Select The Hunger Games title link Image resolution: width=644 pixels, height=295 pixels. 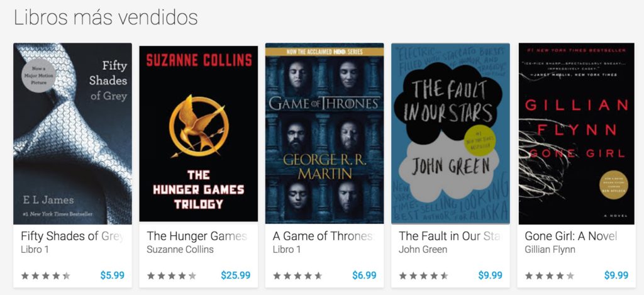coord(197,237)
